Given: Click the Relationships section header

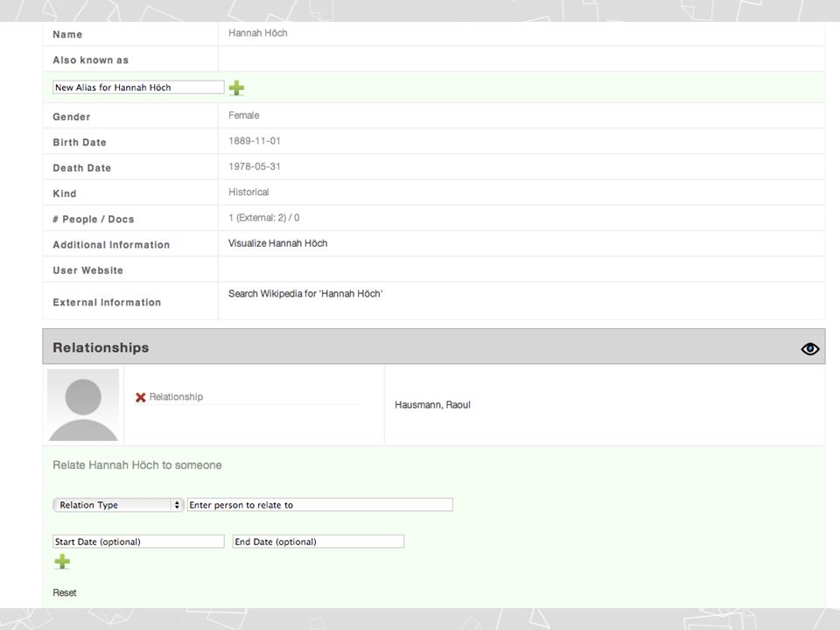Looking at the screenshot, I should [x=433, y=346].
